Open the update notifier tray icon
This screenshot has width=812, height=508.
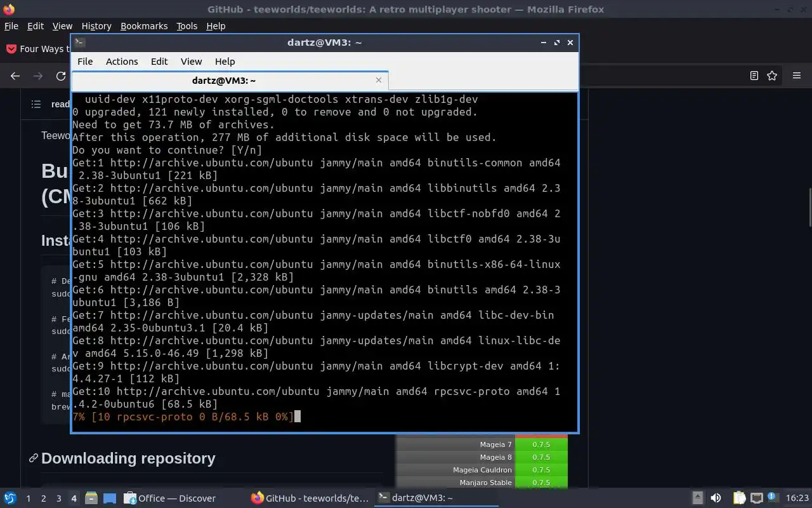pos(773,498)
